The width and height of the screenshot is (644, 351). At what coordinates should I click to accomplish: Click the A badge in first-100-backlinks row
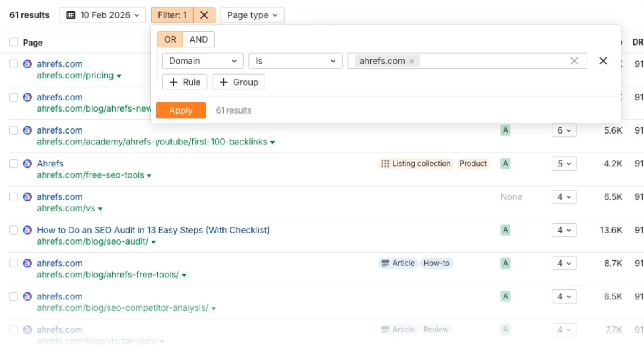pos(505,130)
